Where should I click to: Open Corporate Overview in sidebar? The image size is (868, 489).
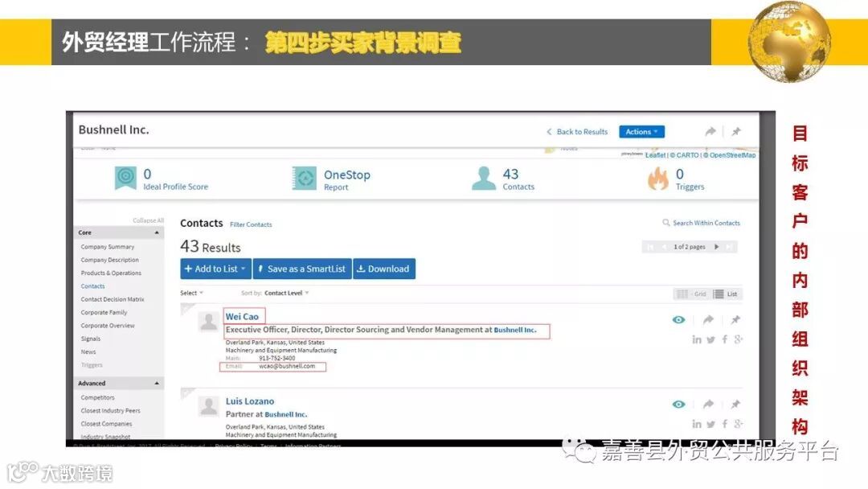coord(108,326)
